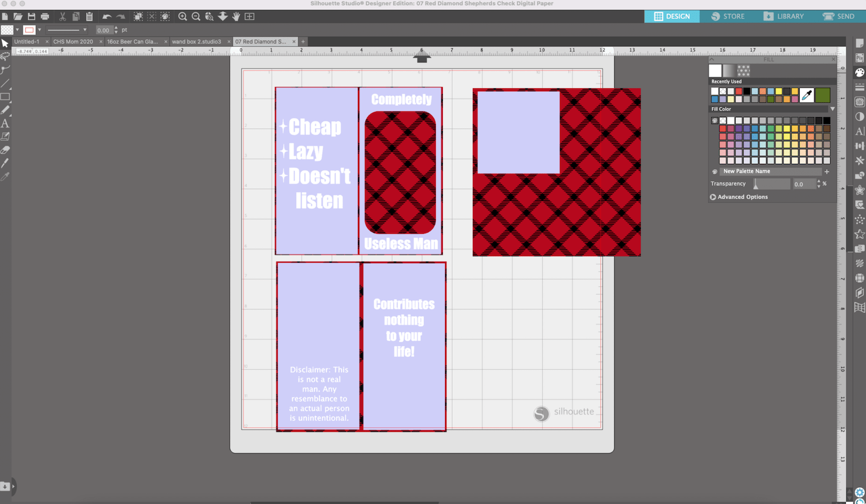Click the Deselect All icon
866x504 pixels.
point(152,17)
